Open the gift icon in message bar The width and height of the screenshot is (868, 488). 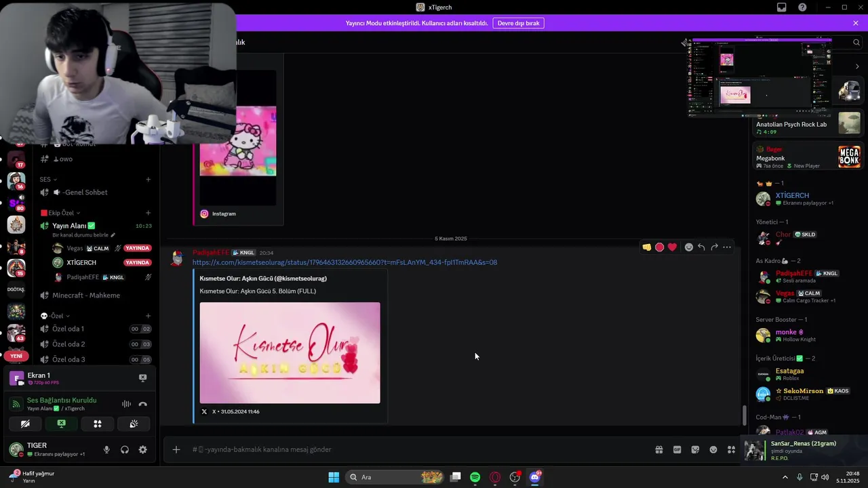(x=658, y=449)
